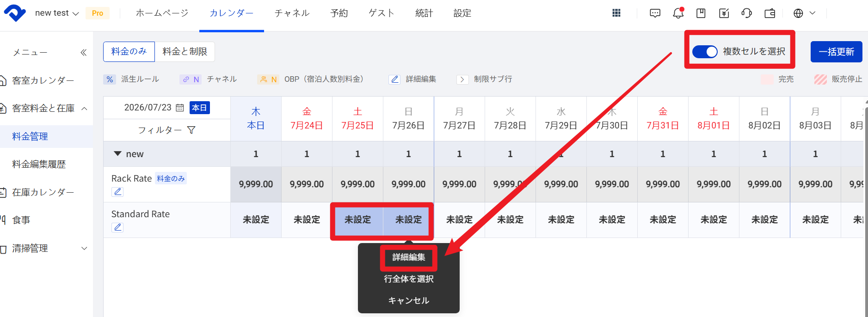Collapse the 客室料金と在庫 submenu
Image resolution: width=868 pixels, height=317 pixels.
tap(84, 109)
